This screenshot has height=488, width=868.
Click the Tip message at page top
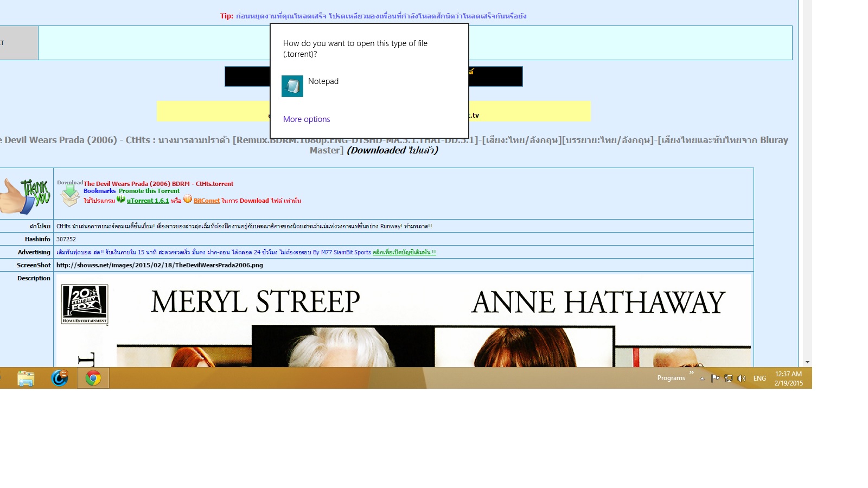point(373,16)
